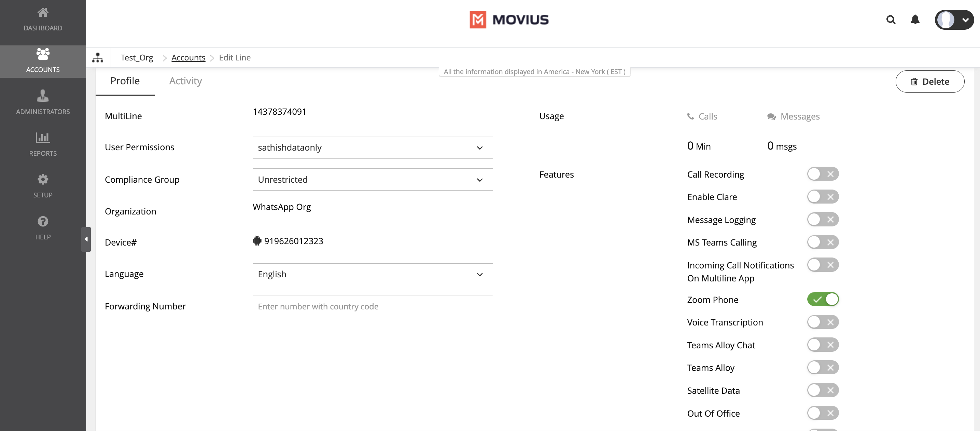The image size is (980, 431).
Task: Open the Dashboard home icon
Action: click(x=43, y=13)
